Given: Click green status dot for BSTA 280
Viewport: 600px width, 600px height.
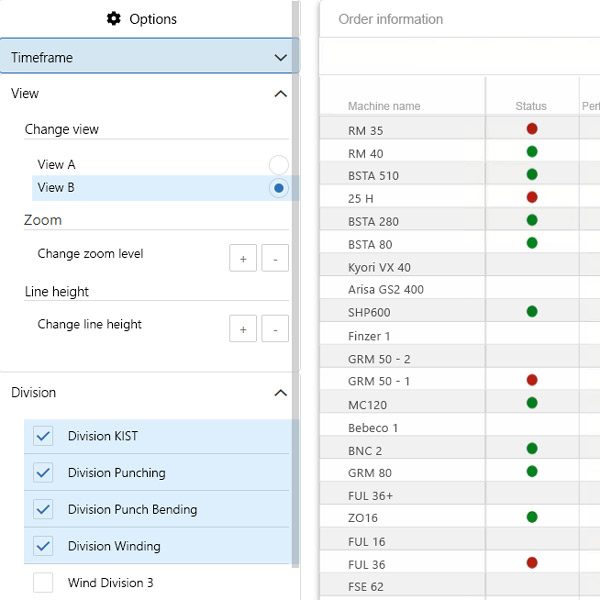Looking at the screenshot, I should (x=532, y=220).
